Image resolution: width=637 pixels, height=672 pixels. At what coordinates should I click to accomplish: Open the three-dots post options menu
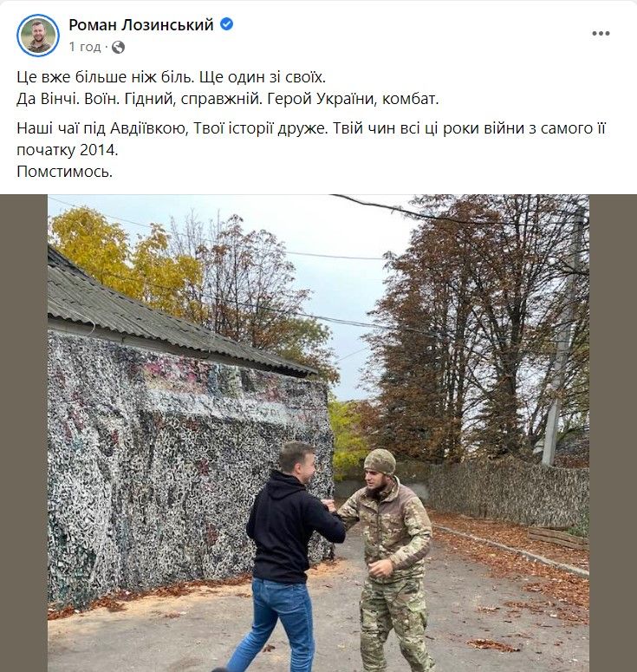(601, 34)
